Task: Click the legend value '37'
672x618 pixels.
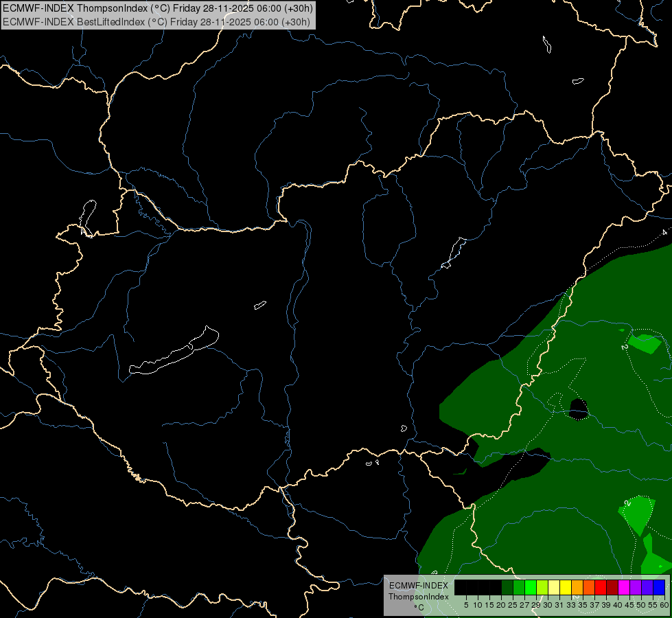Action: 595,605
